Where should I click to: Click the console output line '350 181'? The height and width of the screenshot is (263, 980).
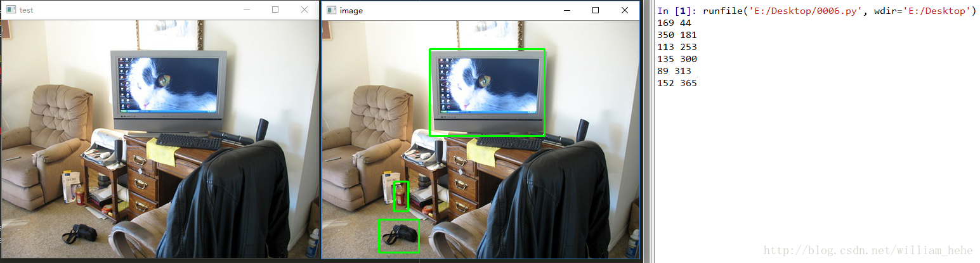coord(677,35)
